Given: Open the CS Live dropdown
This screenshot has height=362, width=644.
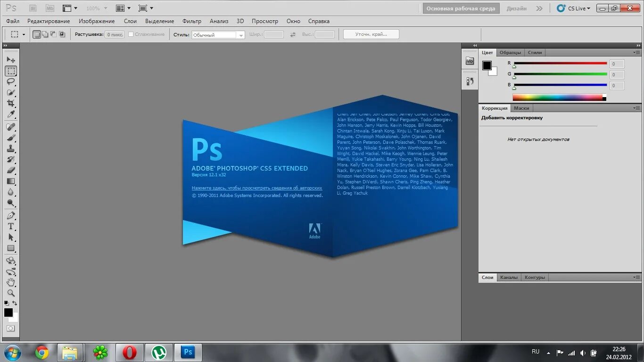Looking at the screenshot, I should click(574, 8).
